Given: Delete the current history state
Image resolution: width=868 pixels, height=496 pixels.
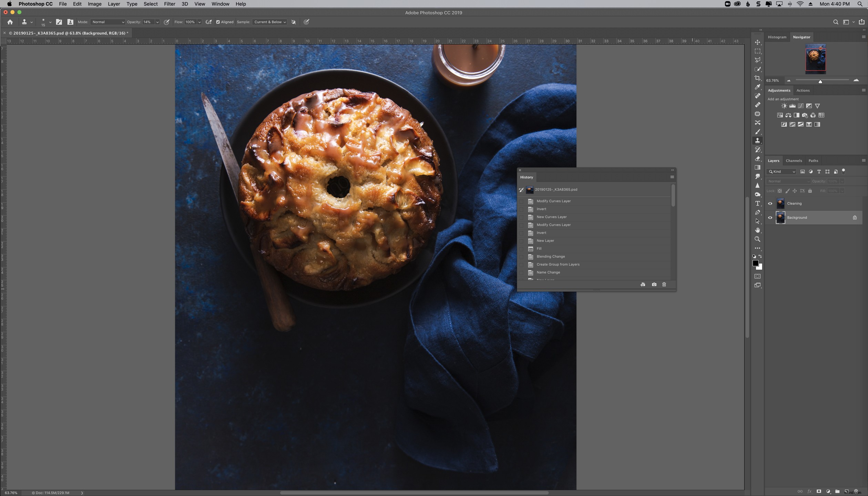Looking at the screenshot, I should (x=664, y=285).
